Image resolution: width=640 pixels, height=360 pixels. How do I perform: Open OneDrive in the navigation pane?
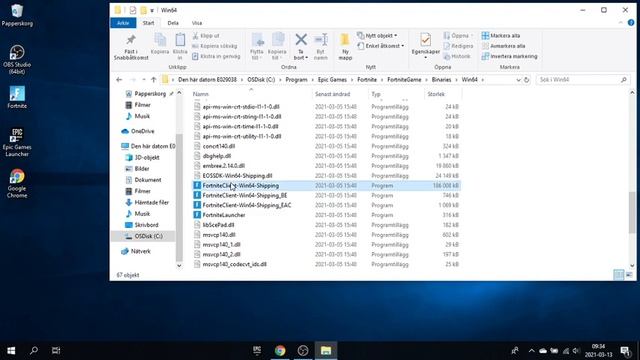tap(142, 131)
